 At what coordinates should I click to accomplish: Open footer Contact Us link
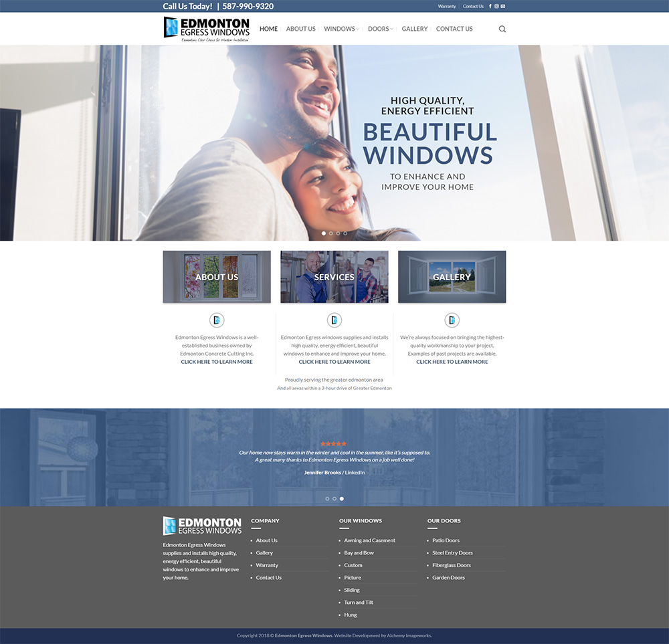(269, 578)
